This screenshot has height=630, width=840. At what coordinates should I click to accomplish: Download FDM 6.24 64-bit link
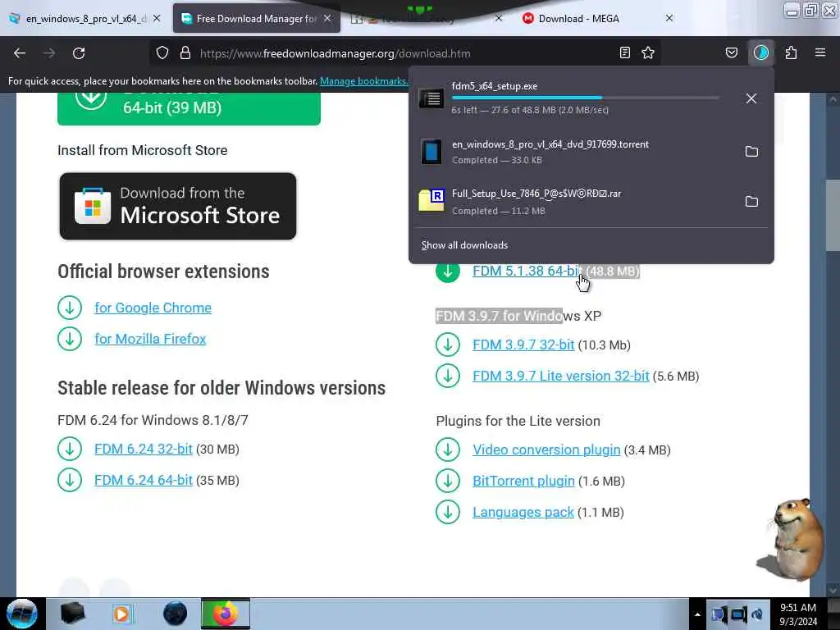coord(144,480)
